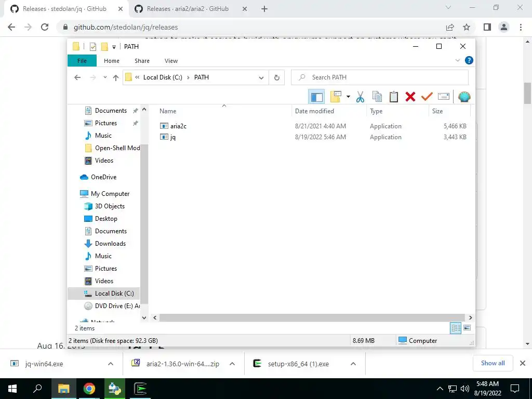
Task: Open the File ribbon tab
Action: (x=82, y=61)
